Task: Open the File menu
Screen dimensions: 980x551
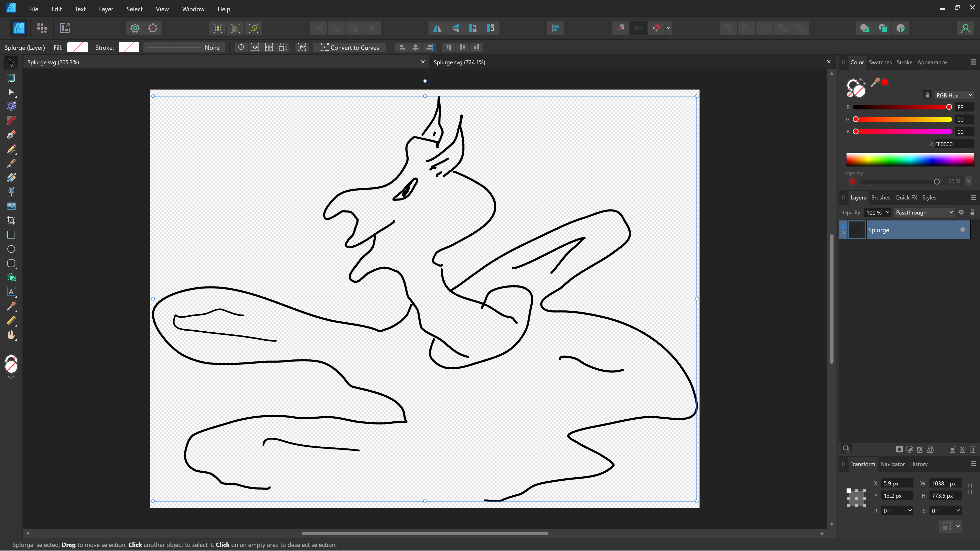Action: click(33, 9)
